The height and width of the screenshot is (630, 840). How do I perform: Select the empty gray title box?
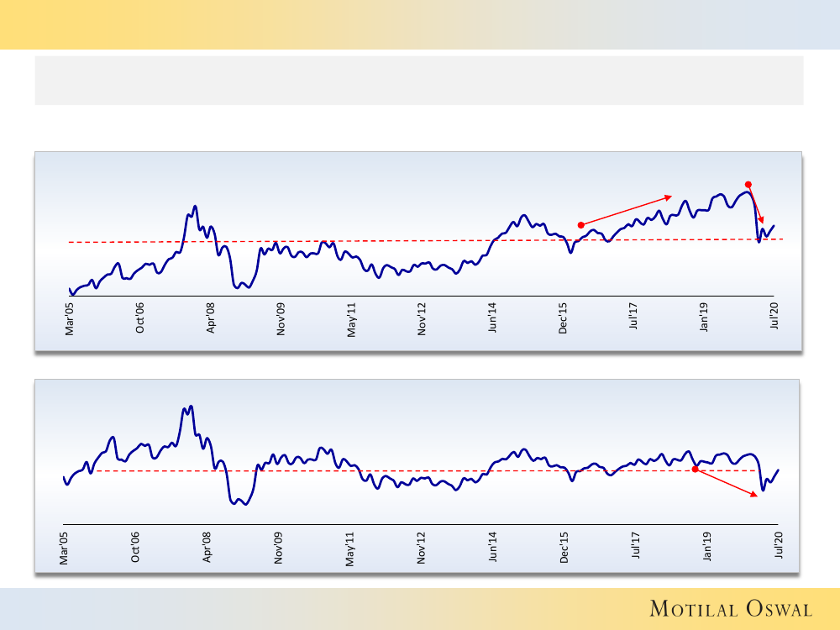pos(418,81)
